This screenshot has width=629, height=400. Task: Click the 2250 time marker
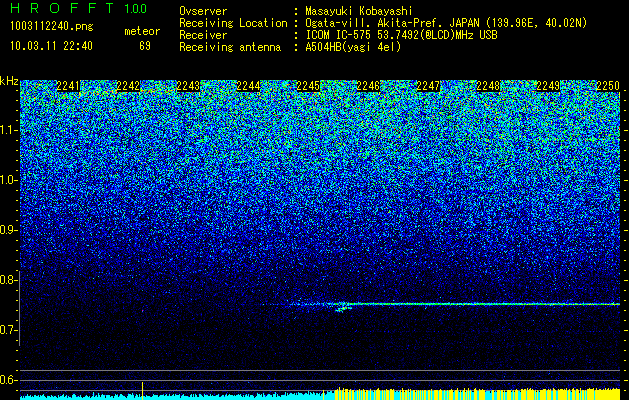[x=608, y=86]
